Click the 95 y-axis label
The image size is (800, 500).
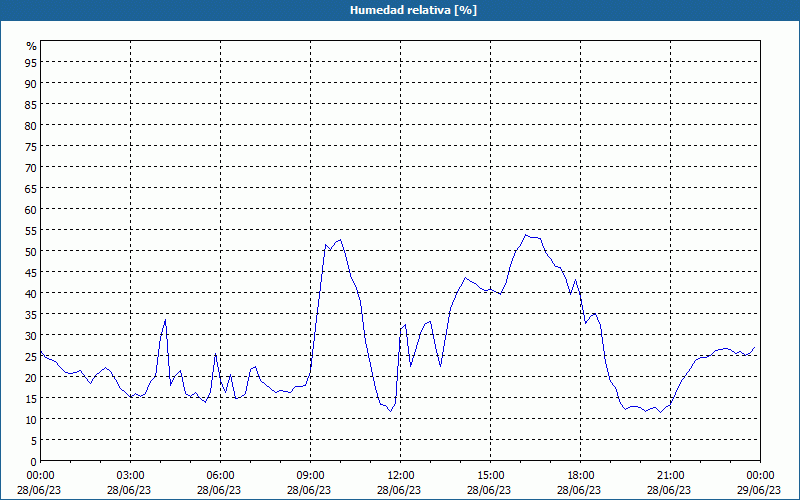pos(31,62)
